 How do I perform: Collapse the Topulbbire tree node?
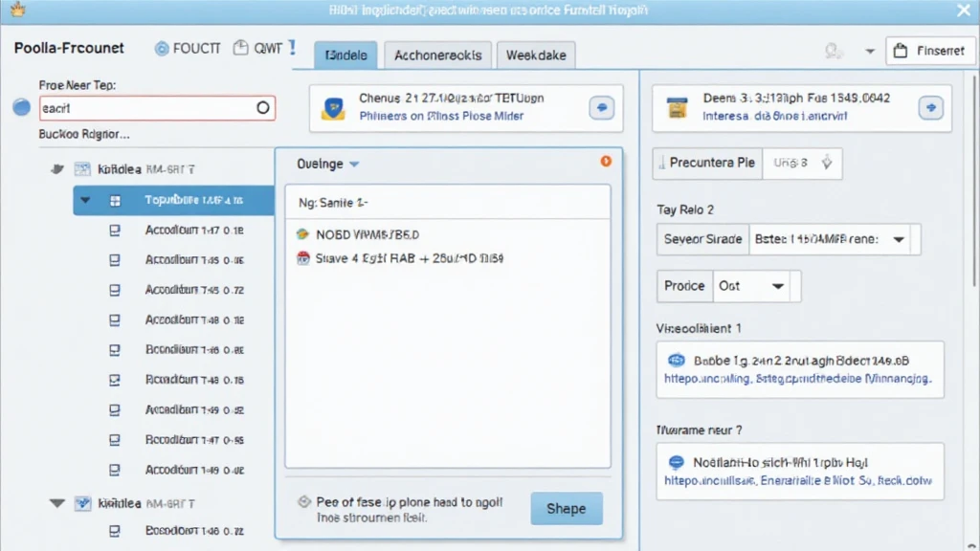[85, 201]
